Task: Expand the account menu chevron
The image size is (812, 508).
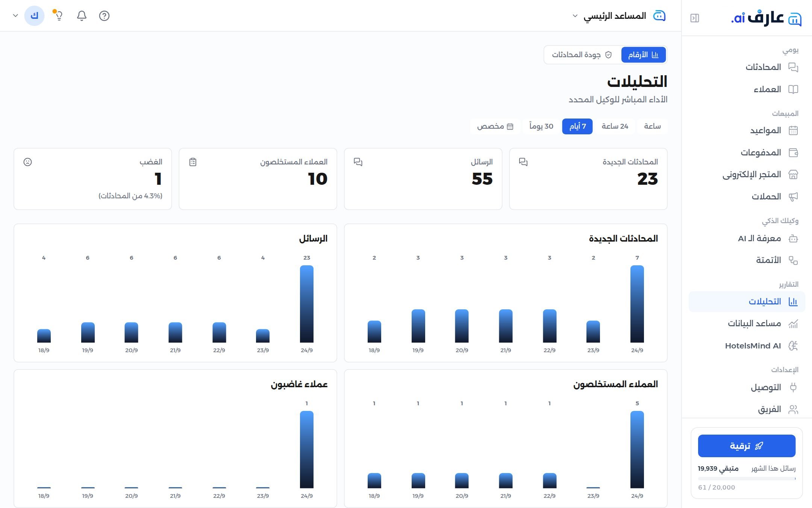Action: click(x=15, y=15)
